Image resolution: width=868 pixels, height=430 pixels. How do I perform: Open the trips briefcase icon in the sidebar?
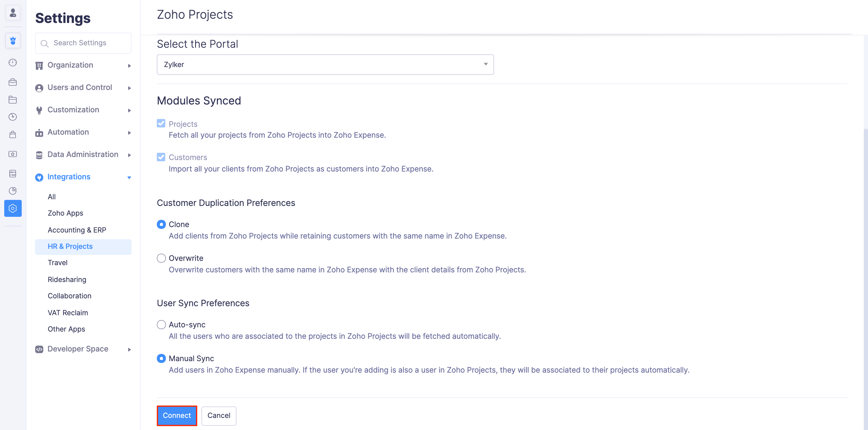(13, 82)
